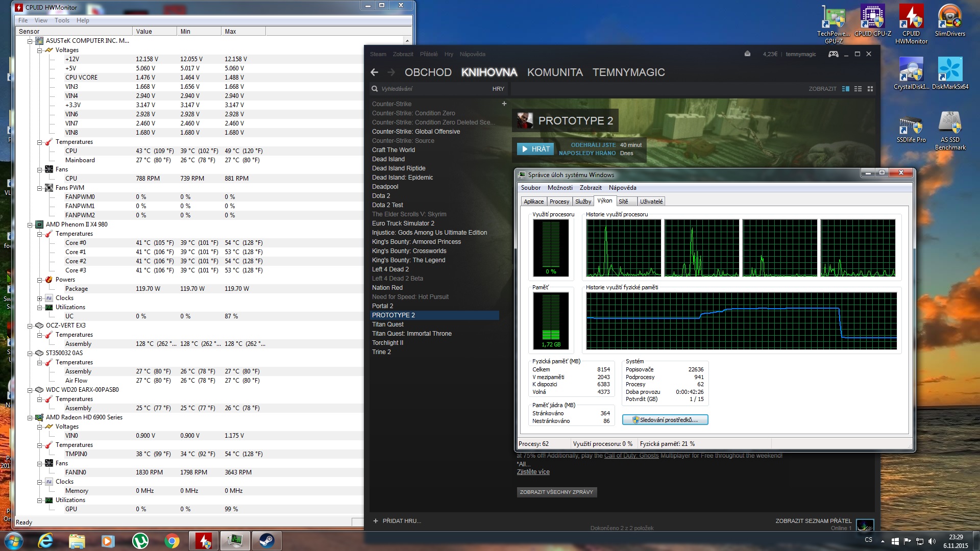This screenshot has width=980, height=551.
Task: Open SlimDrivers desktop icon
Action: pos(950,20)
